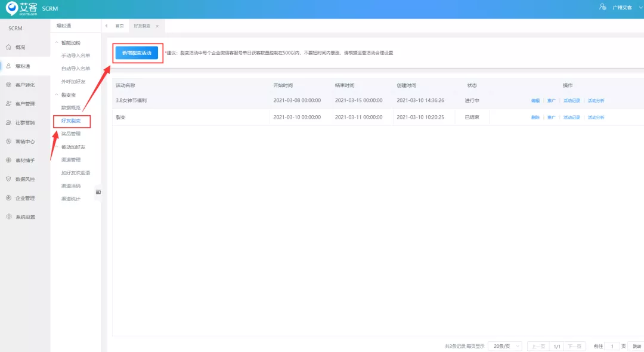Click the page number jump input field

point(612,346)
